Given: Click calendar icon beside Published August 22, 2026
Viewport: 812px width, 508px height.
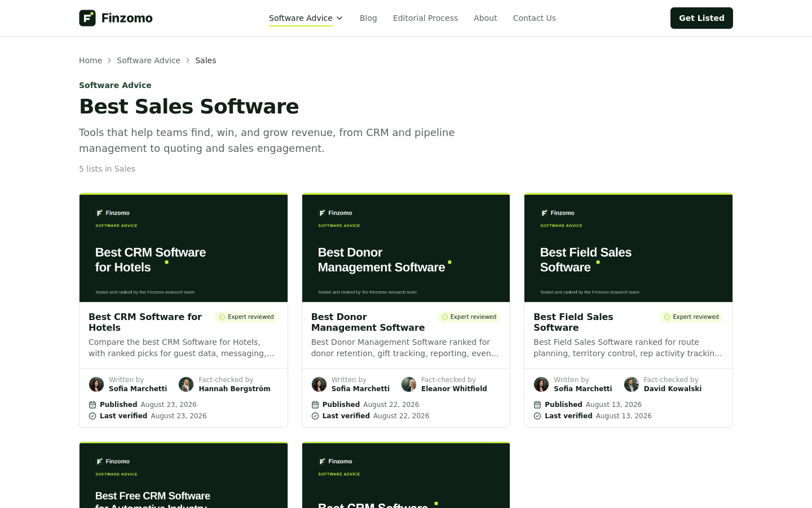Looking at the screenshot, I should point(315,405).
